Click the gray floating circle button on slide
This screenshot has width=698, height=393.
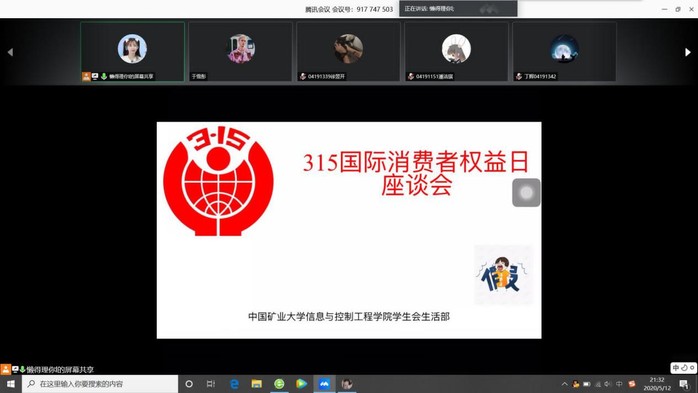[x=526, y=193]
